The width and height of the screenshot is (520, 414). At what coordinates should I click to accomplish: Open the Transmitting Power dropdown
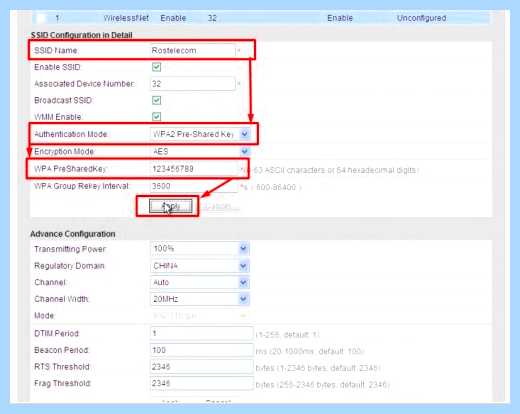point(200,249)
